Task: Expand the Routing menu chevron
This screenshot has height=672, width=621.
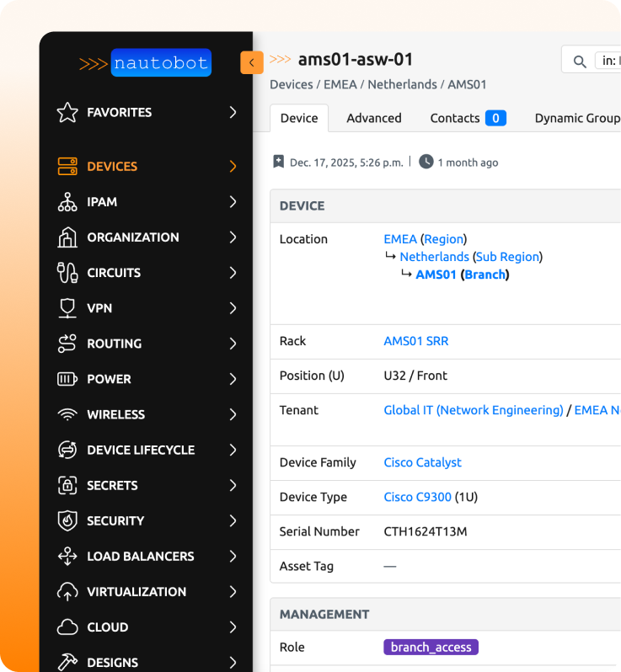Action: pos(233,344)
